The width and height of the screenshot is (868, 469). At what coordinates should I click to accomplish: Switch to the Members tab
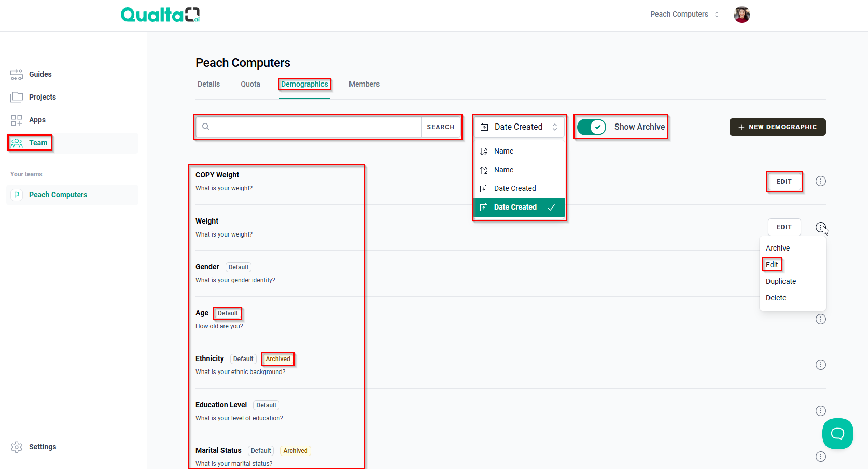364,84
